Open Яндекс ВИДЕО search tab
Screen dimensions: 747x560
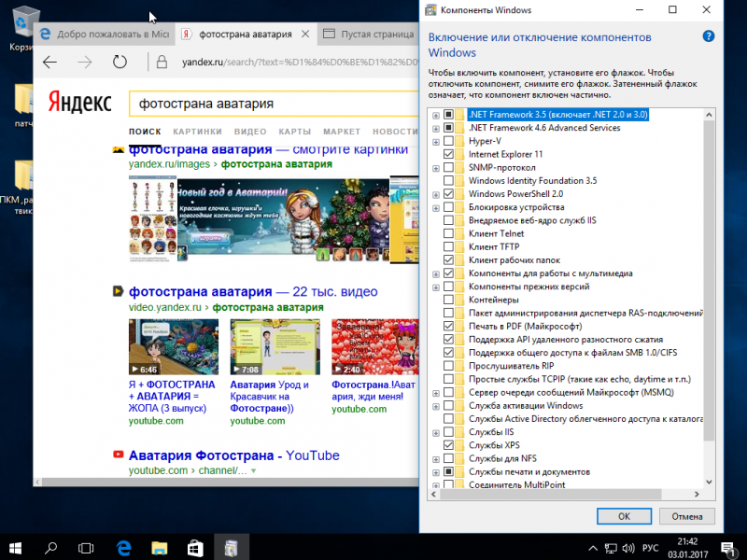pos(250,132)
